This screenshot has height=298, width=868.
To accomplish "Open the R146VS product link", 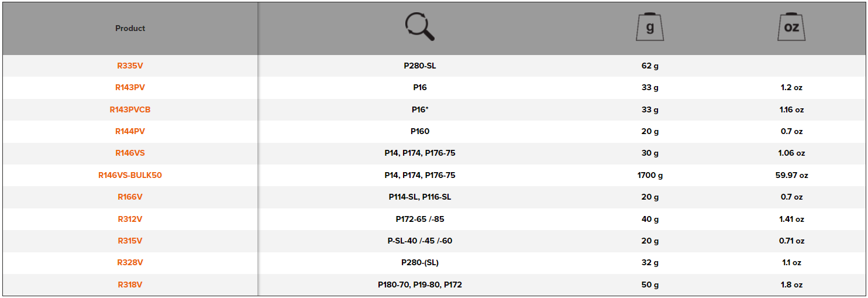I will 130,153.
